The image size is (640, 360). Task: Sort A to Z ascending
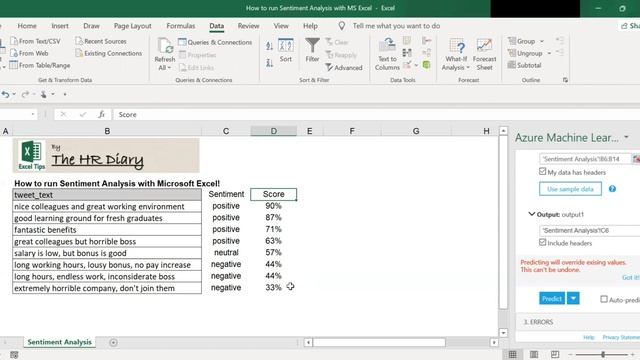269,46
